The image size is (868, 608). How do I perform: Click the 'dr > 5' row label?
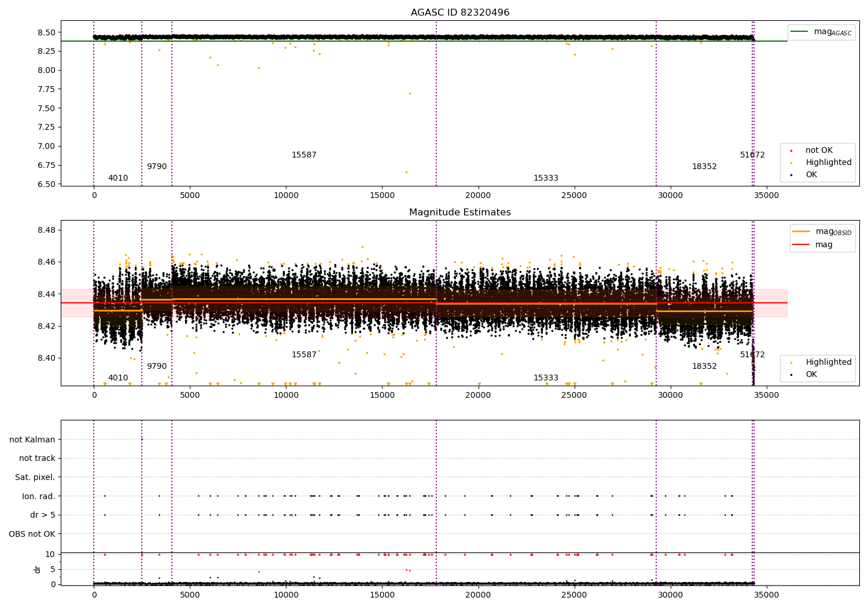43,515
